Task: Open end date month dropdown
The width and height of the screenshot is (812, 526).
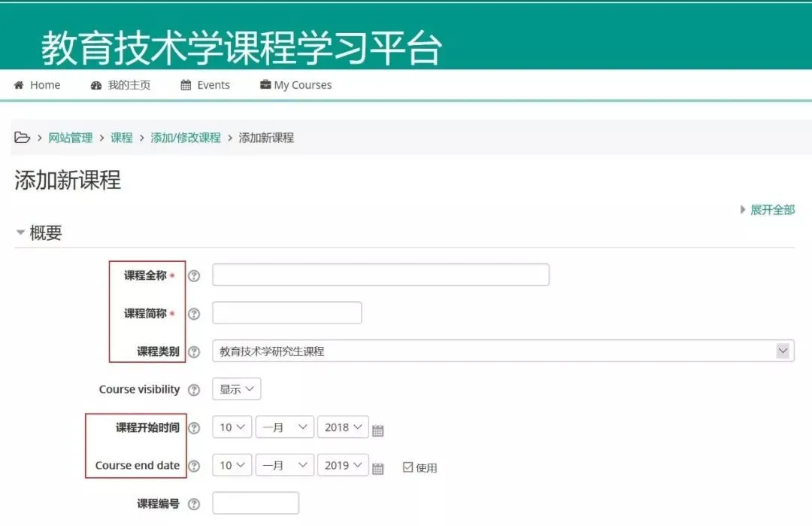Action: click(285, 465)
